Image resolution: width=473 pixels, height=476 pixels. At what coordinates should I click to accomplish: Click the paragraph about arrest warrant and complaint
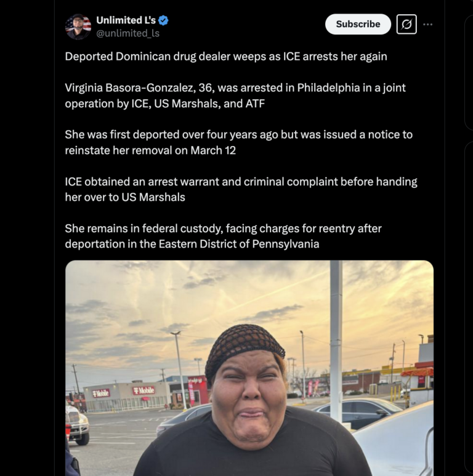point(241,190)
